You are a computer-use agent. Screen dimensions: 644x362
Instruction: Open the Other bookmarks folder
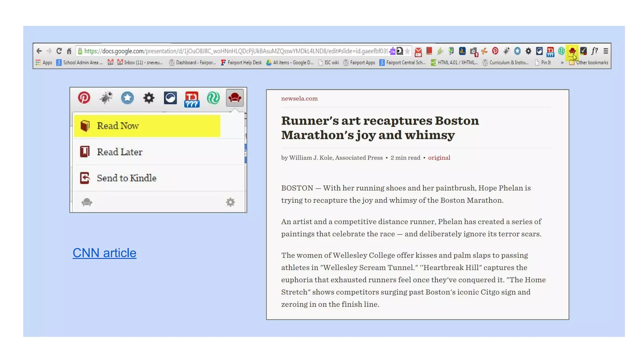tap(589, 63)
